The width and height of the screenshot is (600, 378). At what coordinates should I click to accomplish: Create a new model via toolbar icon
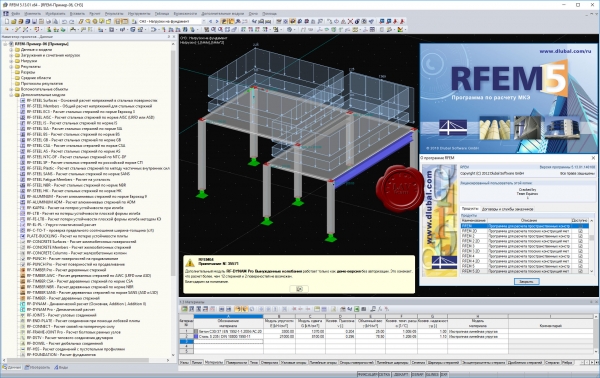[x=7, y=21]
